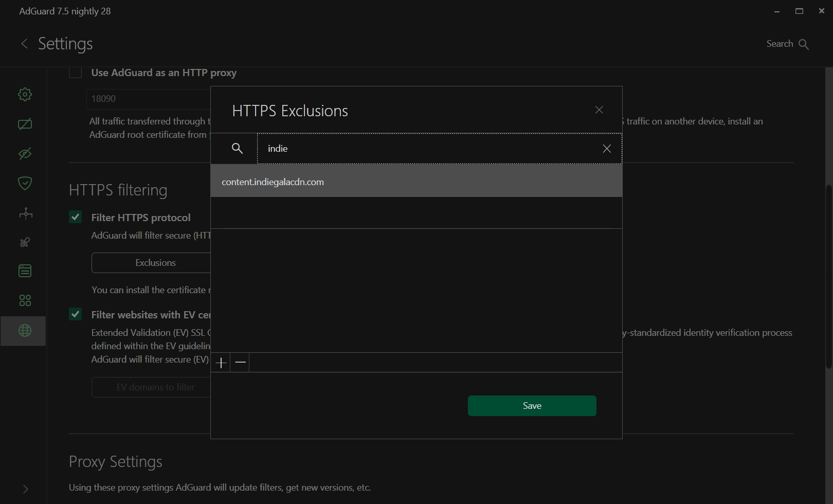This screenshot has height=504, width=833.
Task: Open Extensions four-circles sidebar icon
Action: point(25,300)
